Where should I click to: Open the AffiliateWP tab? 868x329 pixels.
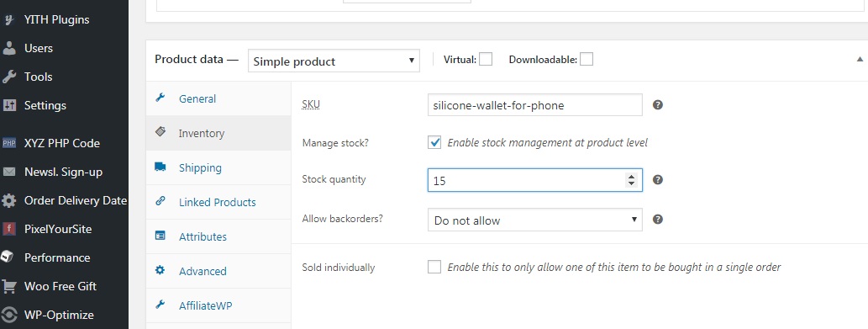pyautogui.click(x=218, y=305)
